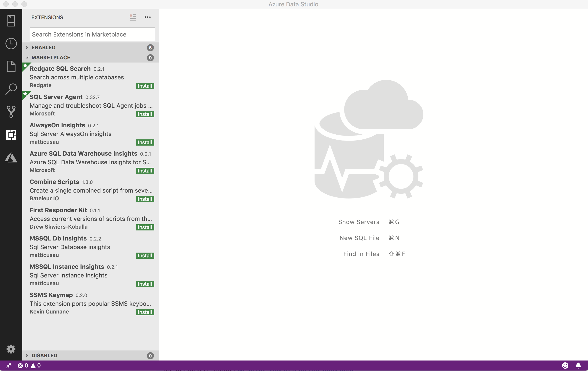Collapse the MARKETPLACE extensions section
This screenshot has width=588, height=371.
pyautogui.click(x=26, y=57)
